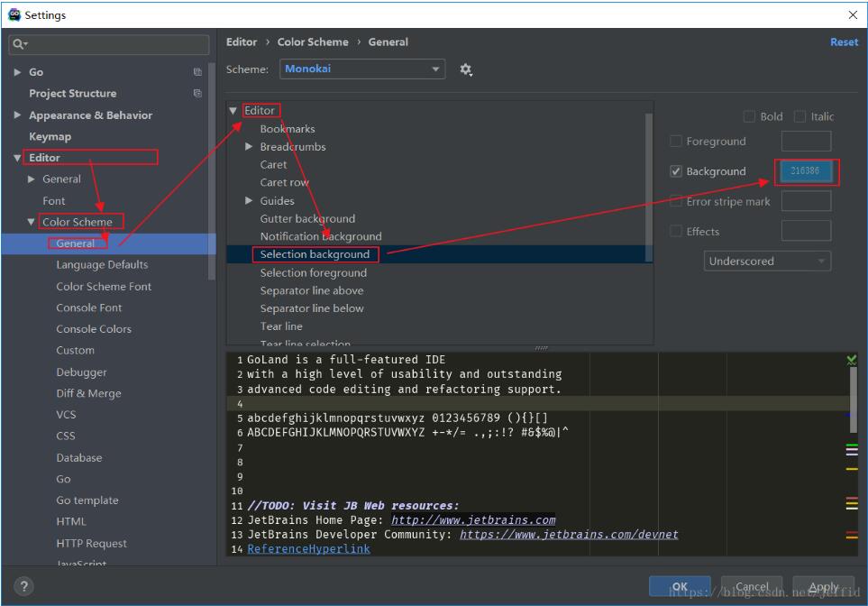Click the OK button
This screenshot has width=868, height=606.
(680, 586)
